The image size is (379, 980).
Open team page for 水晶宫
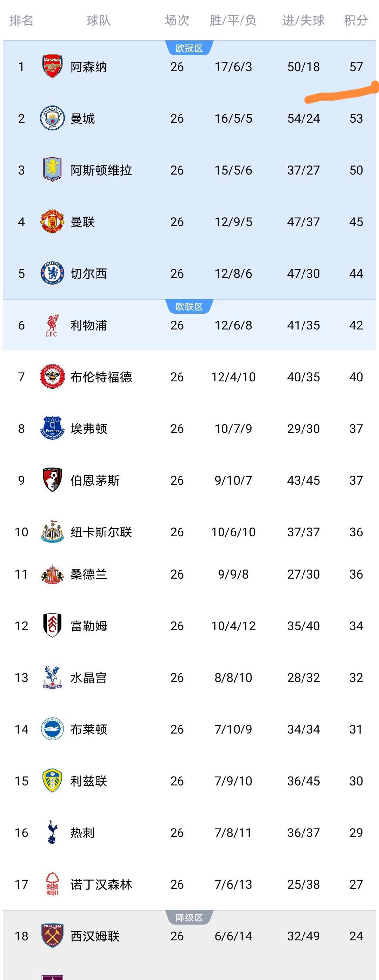point(88,678)
